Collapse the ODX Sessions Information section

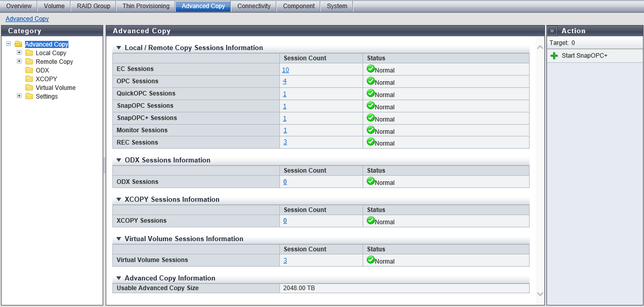[119, 160]
